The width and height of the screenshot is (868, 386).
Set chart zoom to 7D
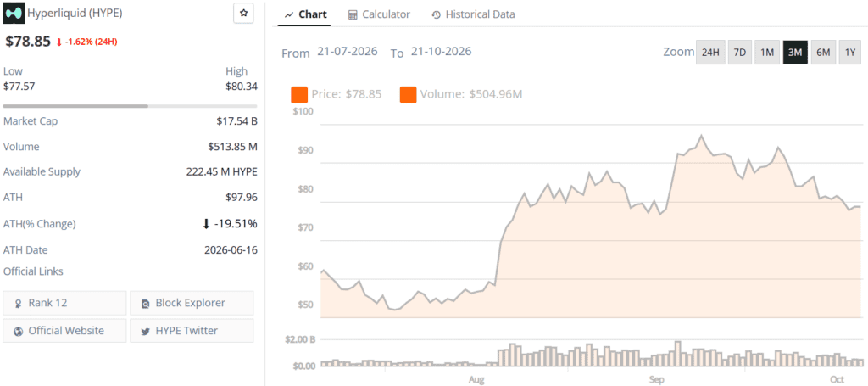pos(739,53)
